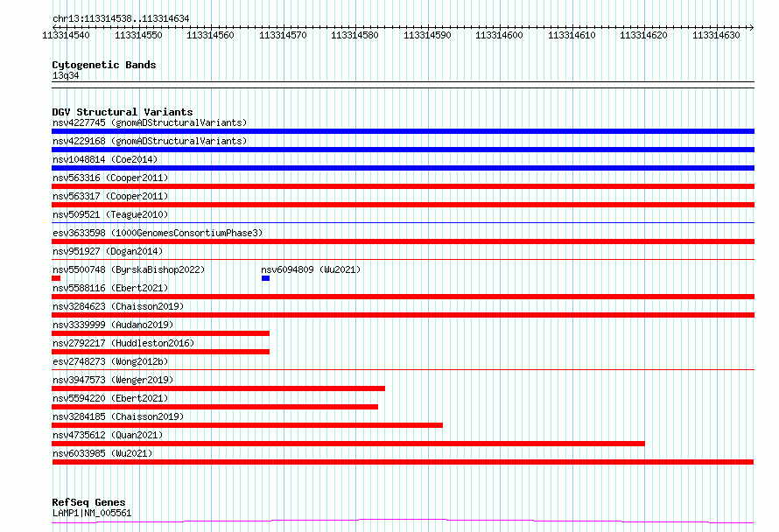The image size is (779, 532).
Task: Click the small red nsv5500748 variant bar
Action: click(x=56, y=278)
